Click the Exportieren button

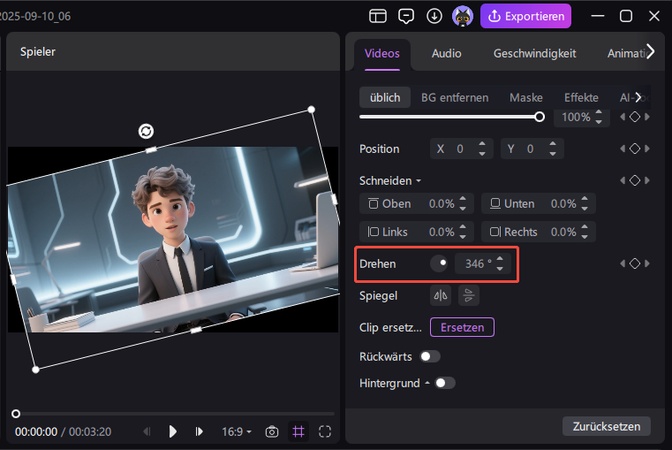(x=526, y=16)
